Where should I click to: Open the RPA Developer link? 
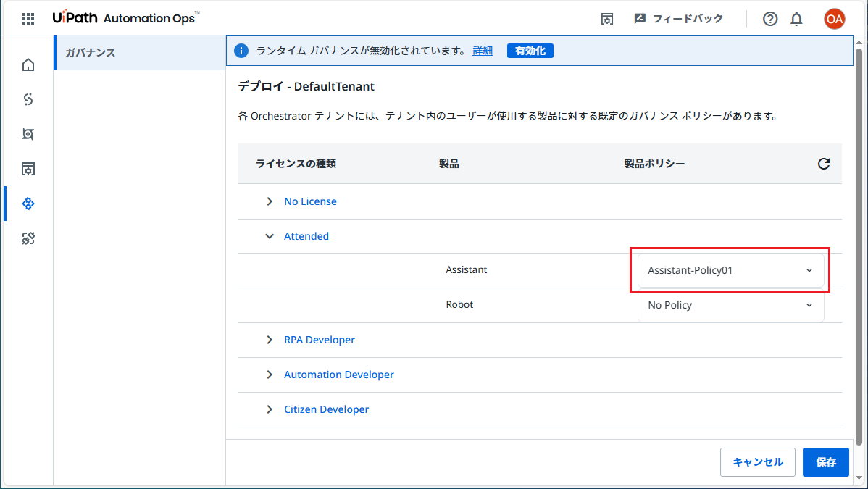coord(320,340)
